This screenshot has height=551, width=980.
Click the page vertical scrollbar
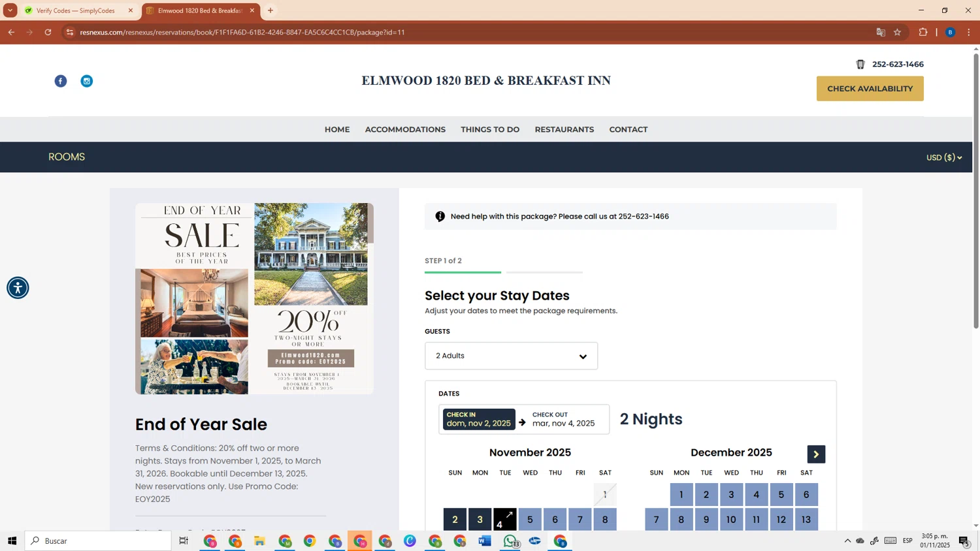pos(976,189)
